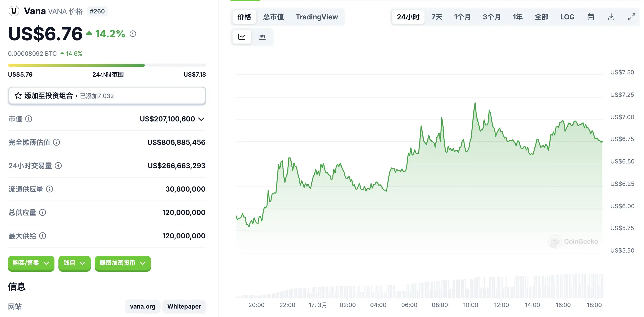Select the 价格 price tab
This screenshot has height=317, width=644.
(x=244, y=17)
